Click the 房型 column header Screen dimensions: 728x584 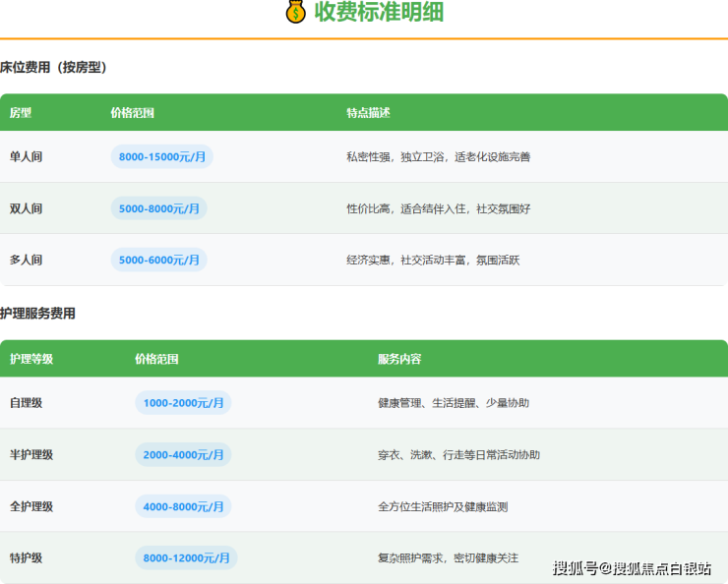tap(21, 113)
